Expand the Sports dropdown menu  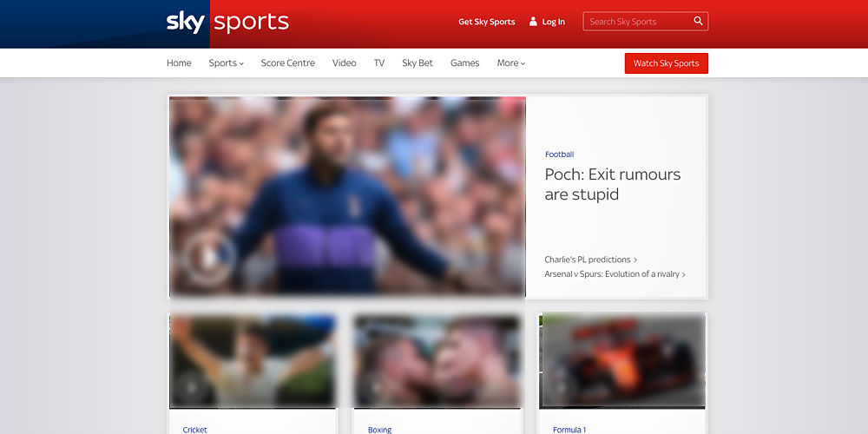point(226,63)
